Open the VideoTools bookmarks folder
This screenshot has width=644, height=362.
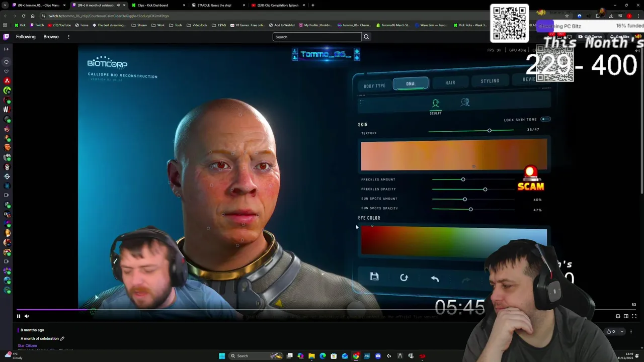point(197,25)
